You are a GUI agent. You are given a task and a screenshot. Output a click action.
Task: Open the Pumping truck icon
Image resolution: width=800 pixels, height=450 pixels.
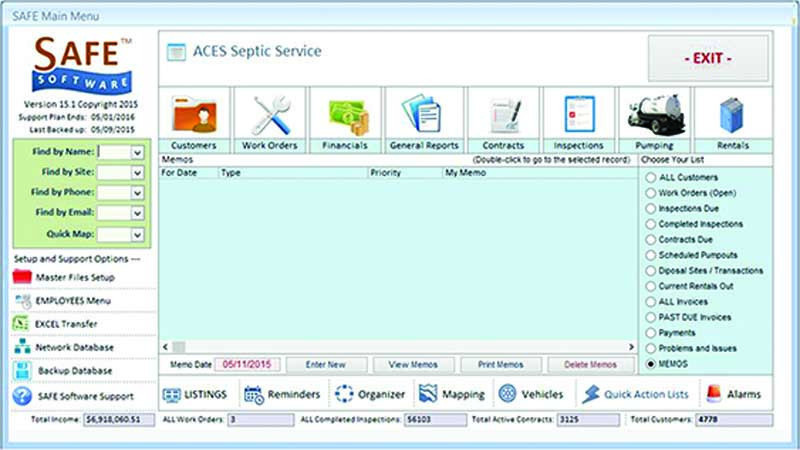[x=656, y=114]
